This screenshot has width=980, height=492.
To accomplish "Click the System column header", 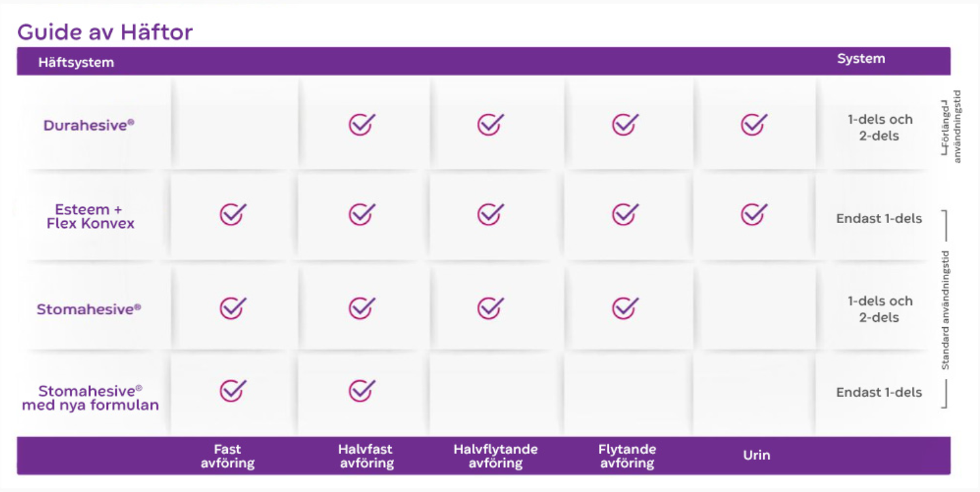I will 861,59.
